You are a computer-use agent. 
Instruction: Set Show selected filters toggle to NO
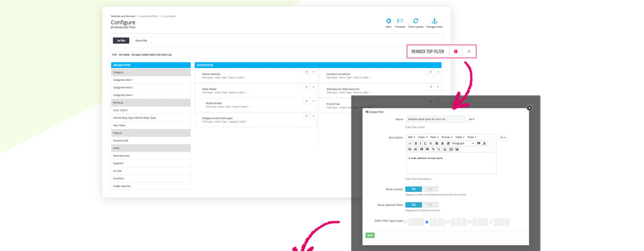(x=430, y=205)
